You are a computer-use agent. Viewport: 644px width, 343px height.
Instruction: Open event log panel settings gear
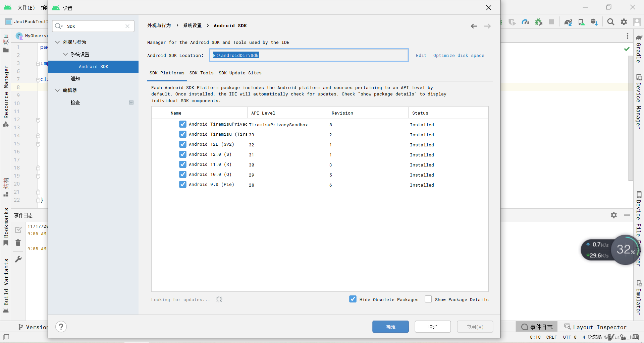point(614,215)
